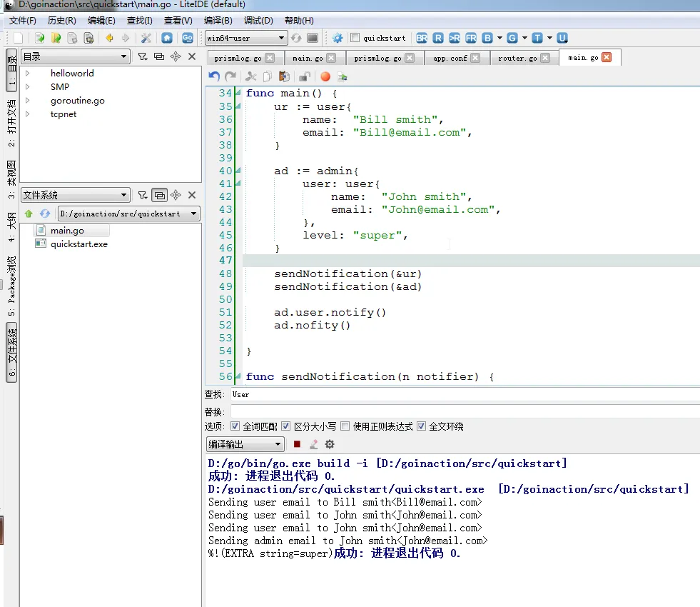Open the Go document icon in toolbar
The width and height of the screenshot is (700, 607).
pos(188,38)
